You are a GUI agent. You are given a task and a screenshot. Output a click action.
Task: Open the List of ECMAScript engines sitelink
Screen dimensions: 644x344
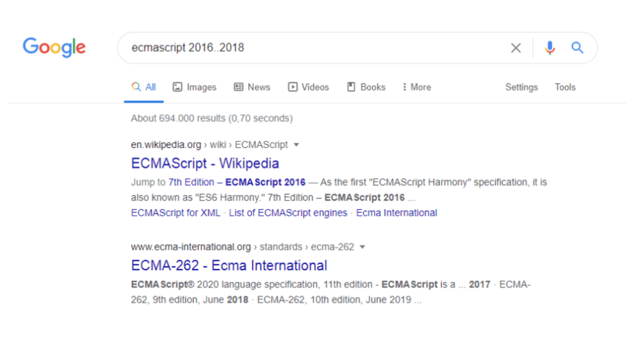coord(288,213)
